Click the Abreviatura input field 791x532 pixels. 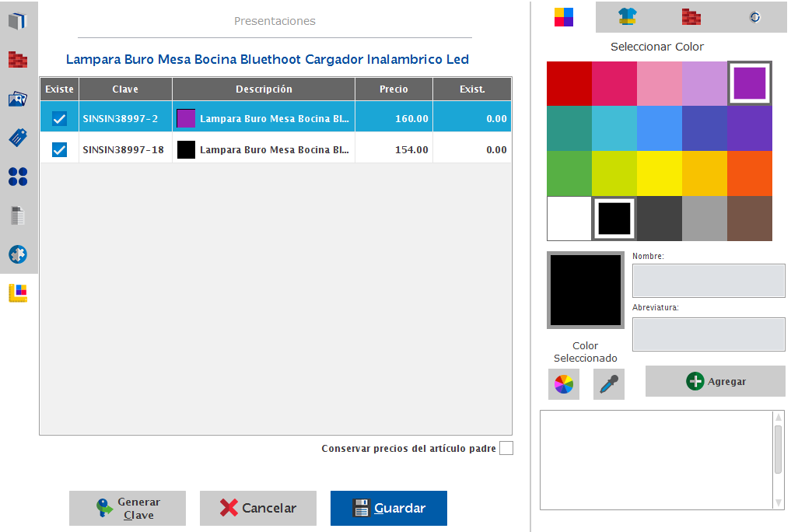(709, 334)
